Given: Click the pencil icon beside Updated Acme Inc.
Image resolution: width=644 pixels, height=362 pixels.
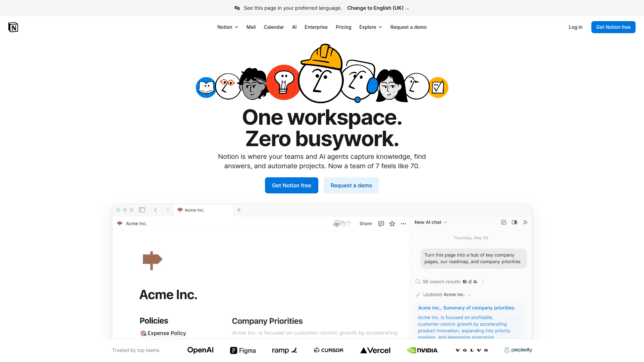Looking at the screenshot, I should pyautogui.click(x=418, y=295).
